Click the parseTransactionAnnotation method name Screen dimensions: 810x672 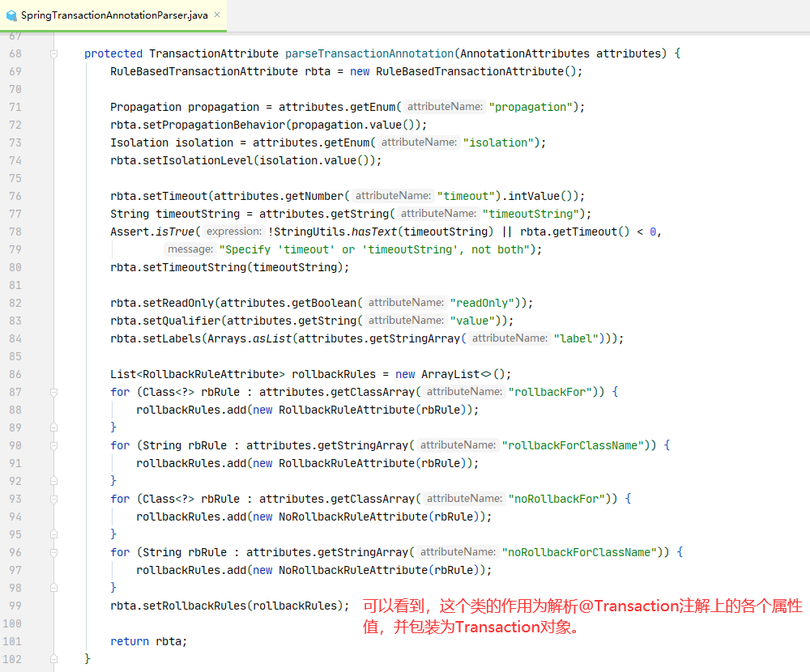coord(369,53)
